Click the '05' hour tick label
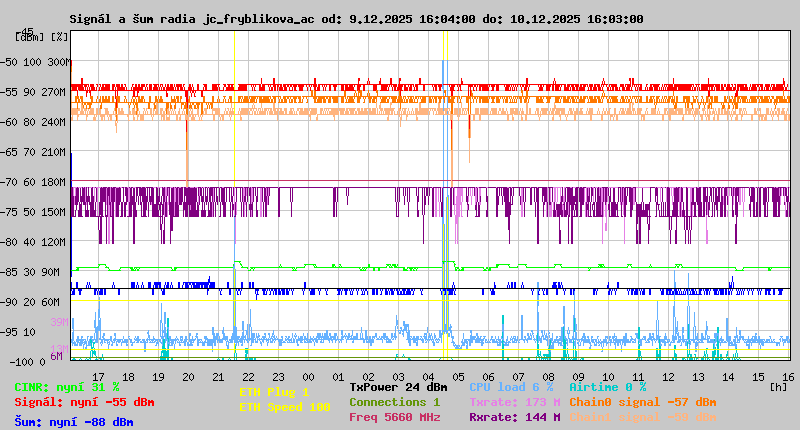800x430 pixels. pos(458,377)
